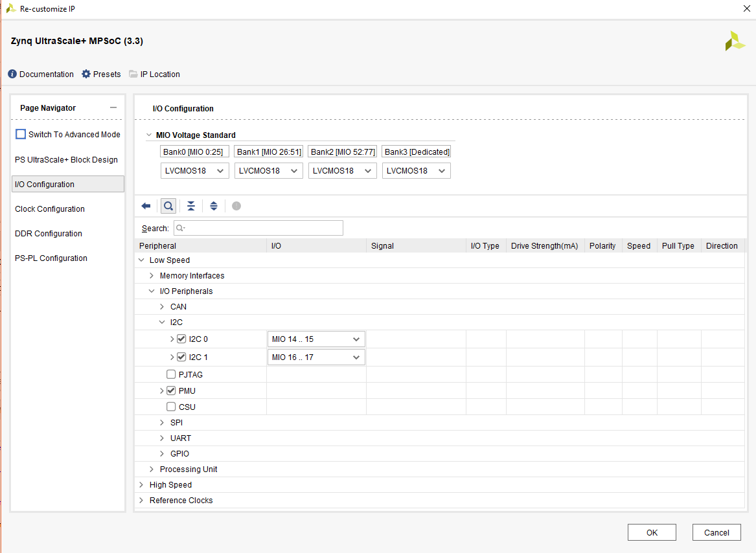Screen dimensions: 756x553
Task: Enable the CSU checkbox
Action: (171, 407)
